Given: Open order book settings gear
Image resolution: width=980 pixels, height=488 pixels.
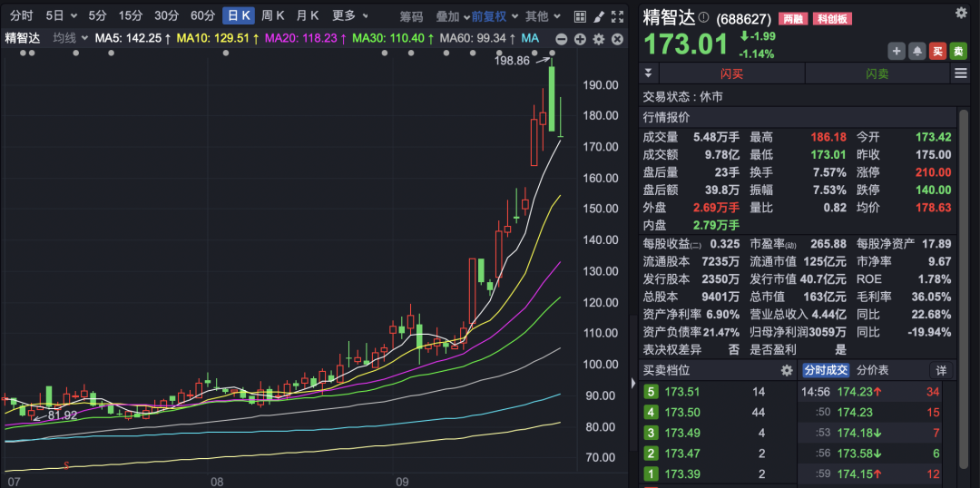Looking at the screenshot, I should click(x=787, y=370).
